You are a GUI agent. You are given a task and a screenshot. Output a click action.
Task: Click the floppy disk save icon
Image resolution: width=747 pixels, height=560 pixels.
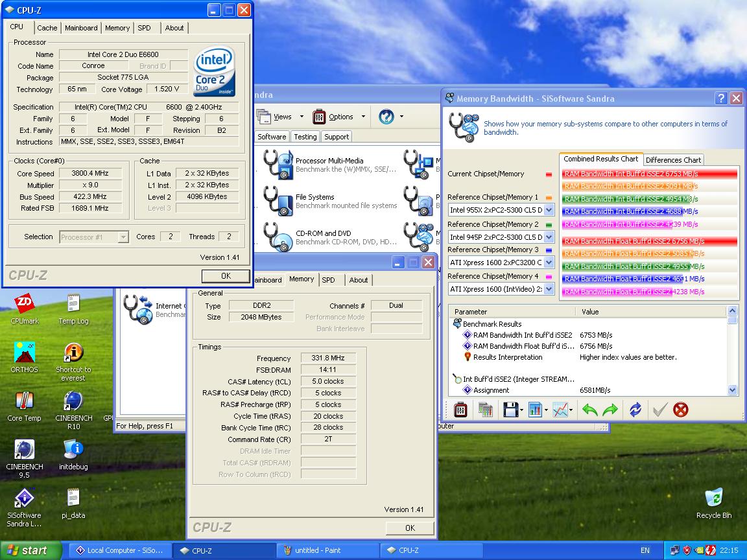click(510, 410)
